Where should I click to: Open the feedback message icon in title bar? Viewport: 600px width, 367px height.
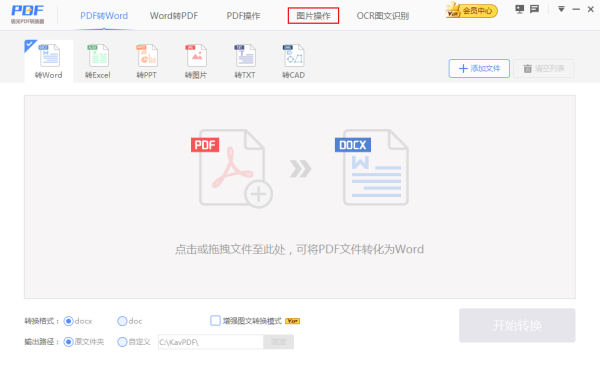(x=534, y=9)
